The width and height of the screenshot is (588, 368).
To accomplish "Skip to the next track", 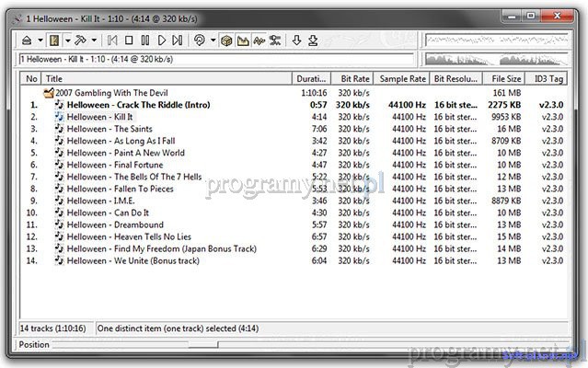I will click(x=179, y=40).
